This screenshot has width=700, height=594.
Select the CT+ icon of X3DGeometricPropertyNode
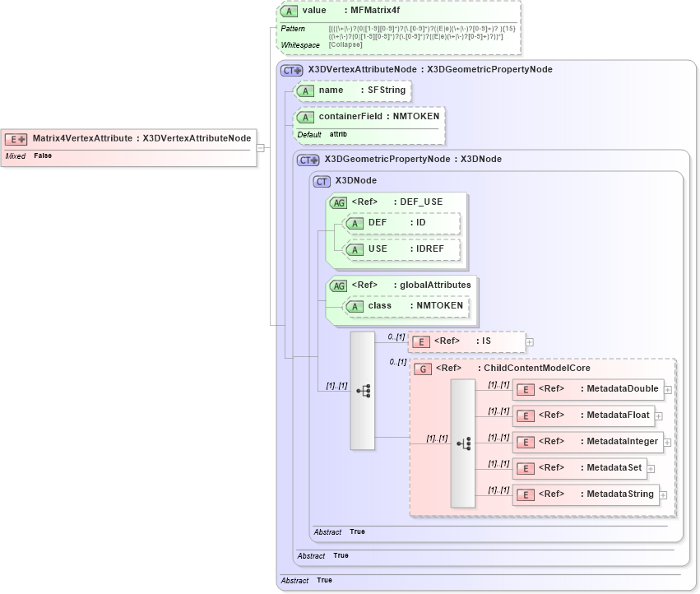click(308, 160)
